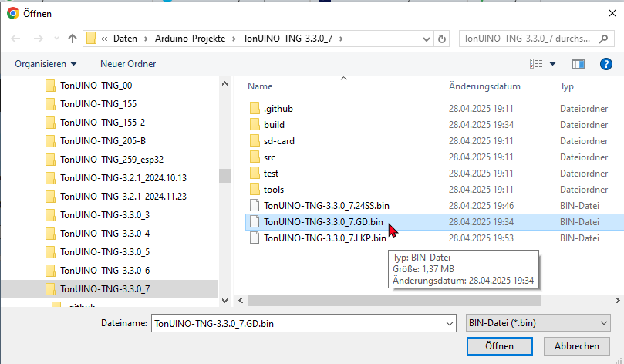Screen dimensions: 624x364
Task: Select file TonUINO-TNG-3.3.0_7.24SS.bin
Action: point(326,206)
